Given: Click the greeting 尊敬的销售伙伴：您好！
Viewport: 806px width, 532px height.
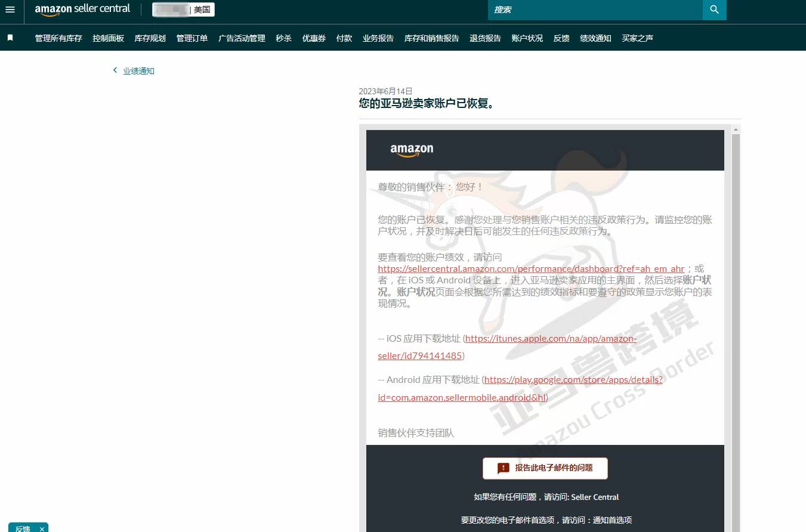Looking at the screenshot, I should tap(431, 187).
